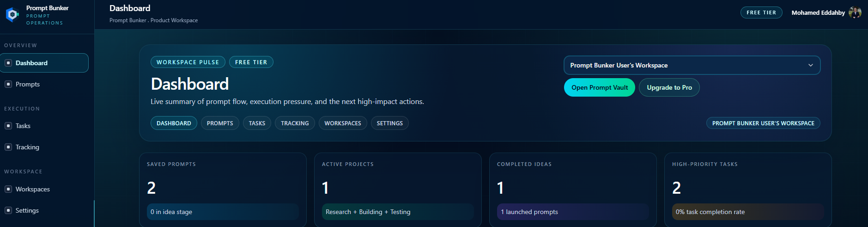Open Prompt Bunker User's Workspace dropdown
Image resolution: width=868 pixels, height=227 pixels.
click(x=692, y=65)
